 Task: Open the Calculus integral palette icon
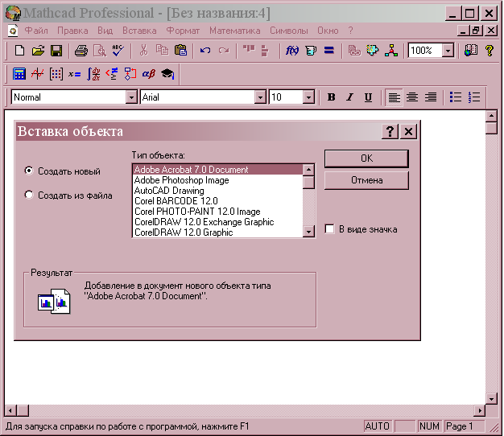(93, 74)
